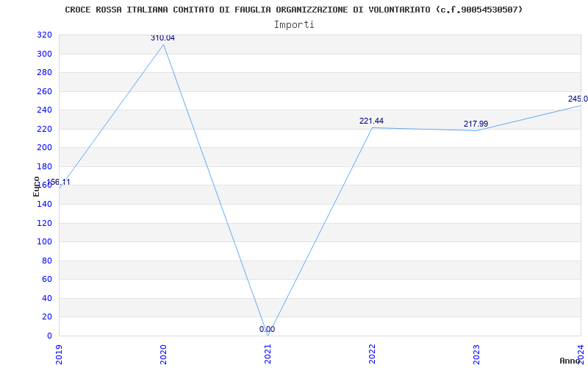Select the 156.11 data label
The height and width of the screenshot is (368, 588).
59,182
